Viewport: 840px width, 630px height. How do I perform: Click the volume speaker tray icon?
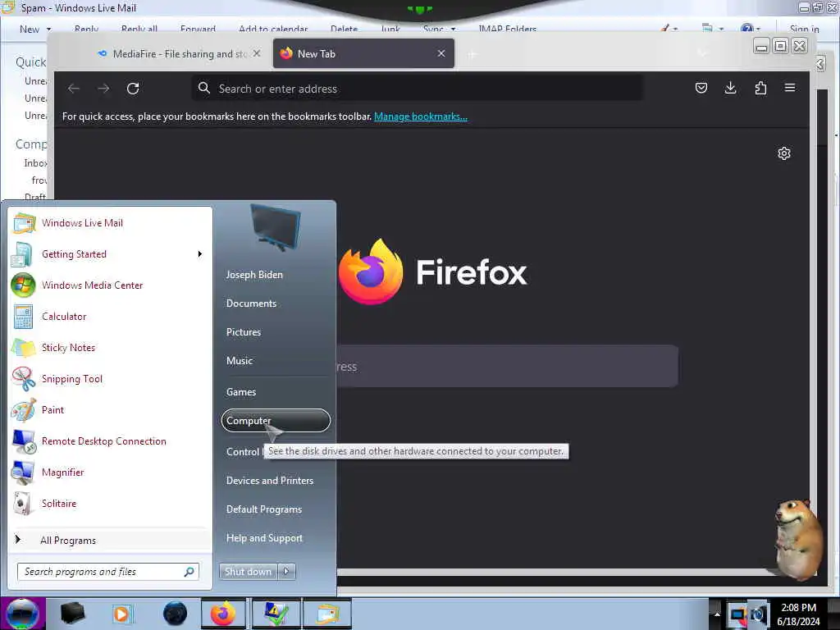pos(757,614)
